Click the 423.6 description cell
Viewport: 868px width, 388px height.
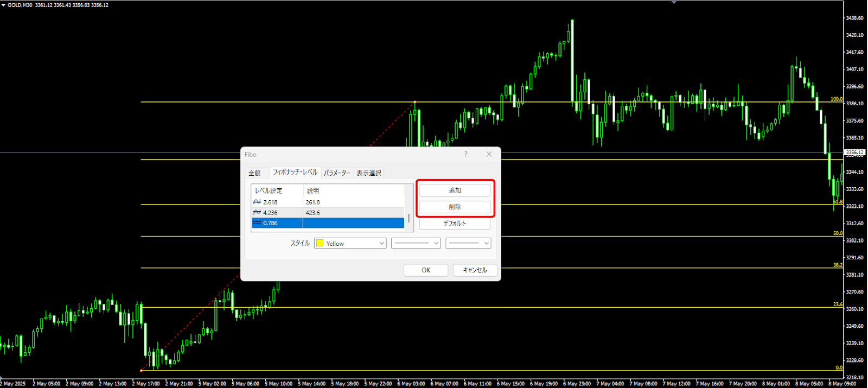click(354, 212)
